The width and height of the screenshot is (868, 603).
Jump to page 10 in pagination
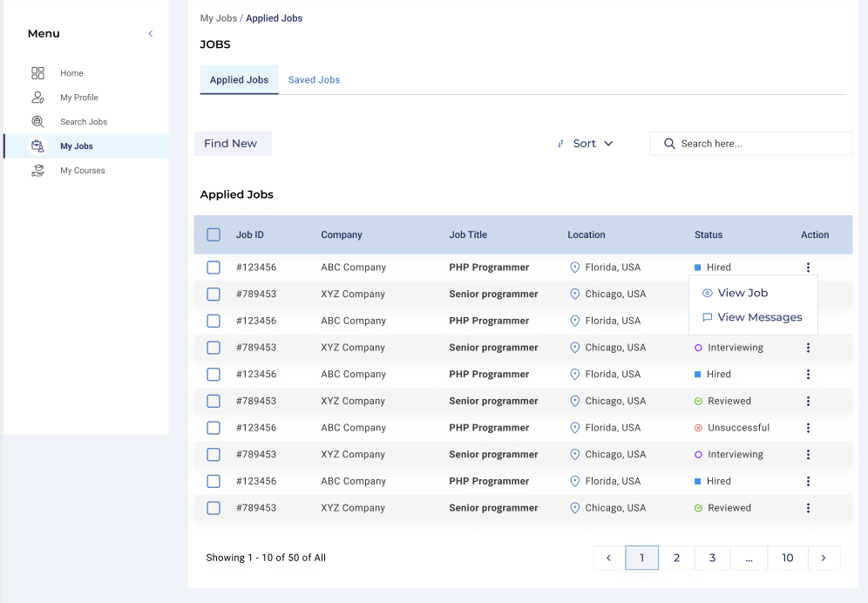[787, 558]
